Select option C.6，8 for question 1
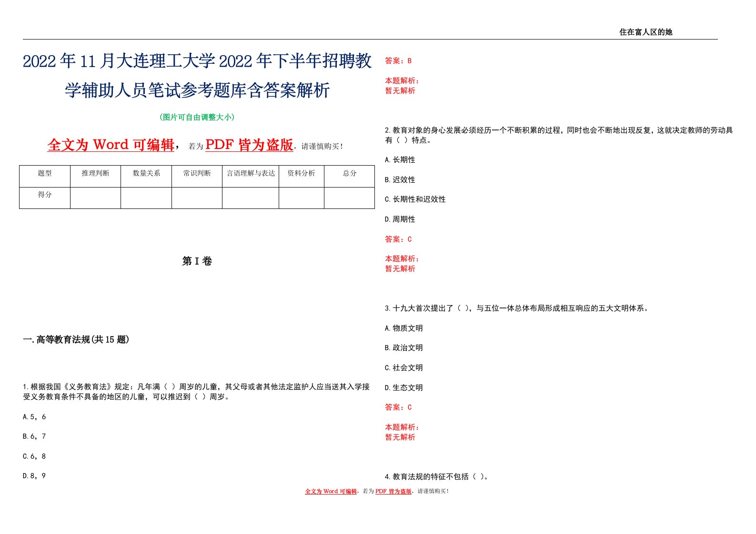 (34, 456)
